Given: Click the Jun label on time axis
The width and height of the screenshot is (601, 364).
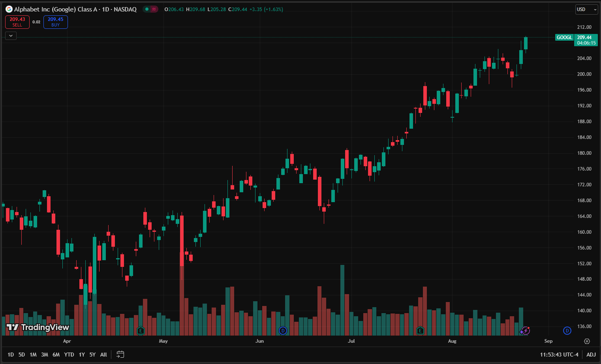Looking at the screenshot, I should (259, 341).
